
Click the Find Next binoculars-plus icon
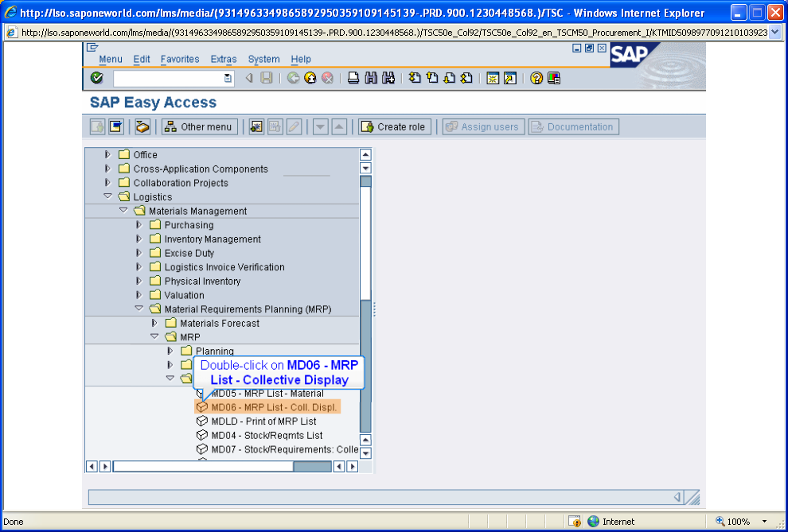[x=388, y=78]
